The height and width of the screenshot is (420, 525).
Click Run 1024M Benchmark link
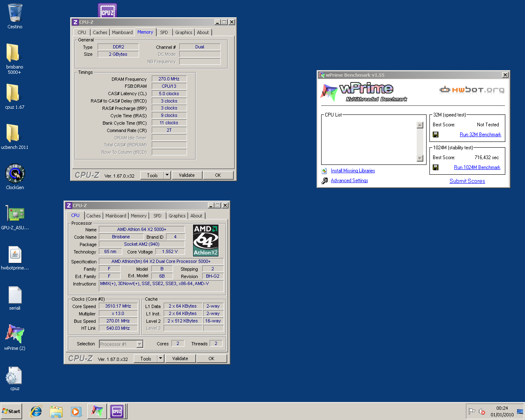pos(477,167)
